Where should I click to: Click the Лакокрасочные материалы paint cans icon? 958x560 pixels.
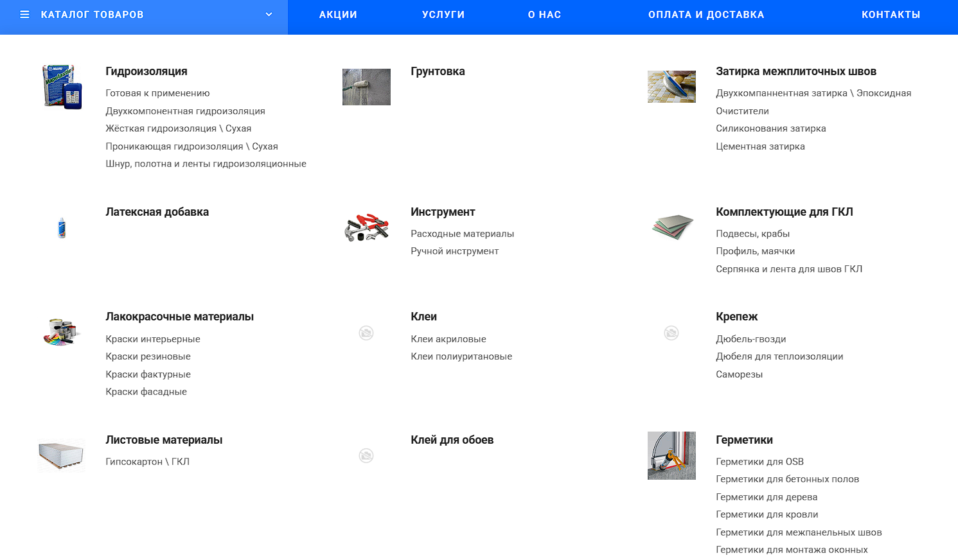coord(62,332)
